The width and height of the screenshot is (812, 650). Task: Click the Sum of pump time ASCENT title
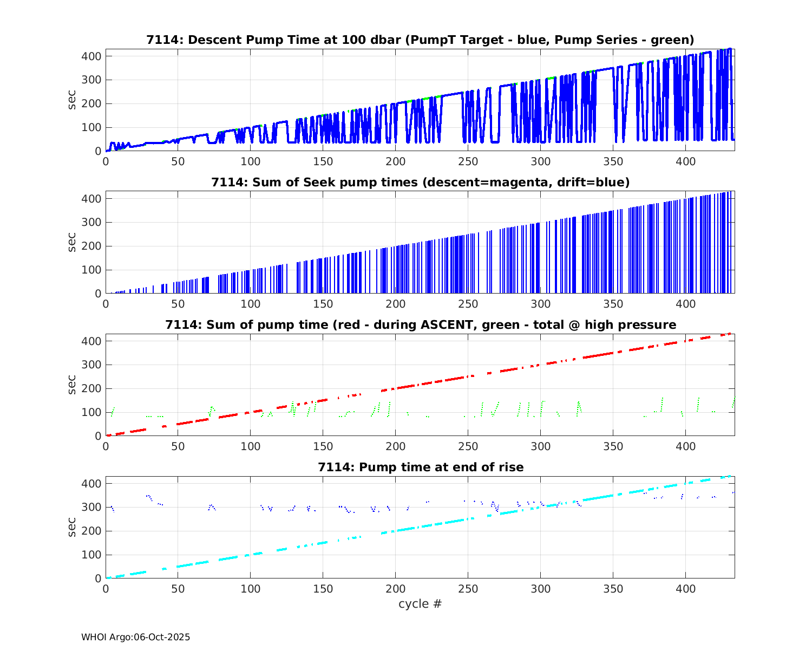pos(420,325)
